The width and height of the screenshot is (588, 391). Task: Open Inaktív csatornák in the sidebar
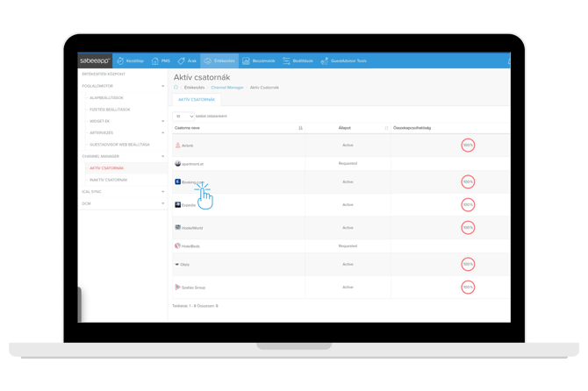point(108,179)
